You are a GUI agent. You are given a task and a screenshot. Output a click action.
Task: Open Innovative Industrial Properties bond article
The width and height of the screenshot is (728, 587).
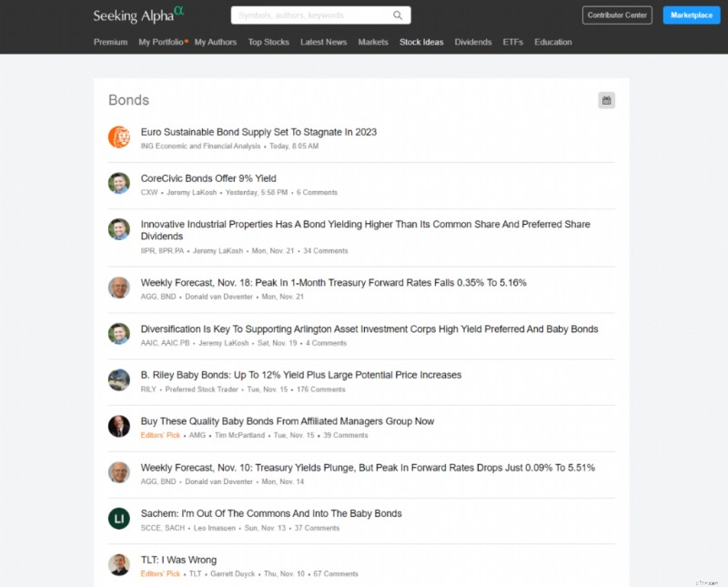(x=366, y=230)
